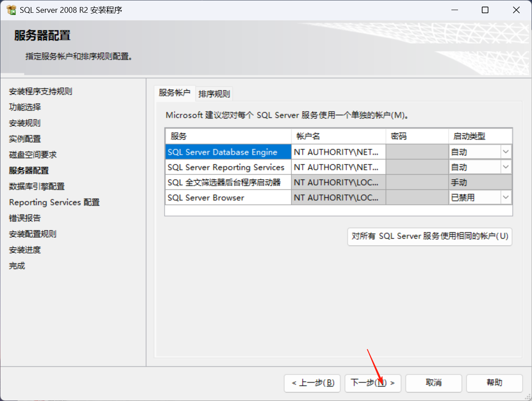Click the 手动 startup type cell

pos(480,182)
